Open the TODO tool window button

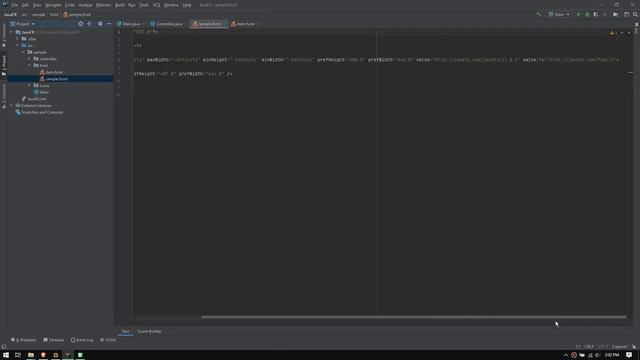coord(108,340)
